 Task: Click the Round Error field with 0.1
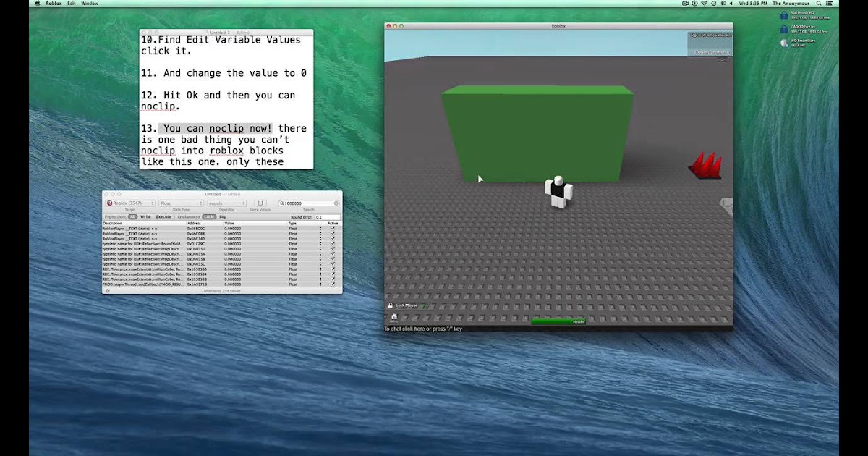point(327,217)
